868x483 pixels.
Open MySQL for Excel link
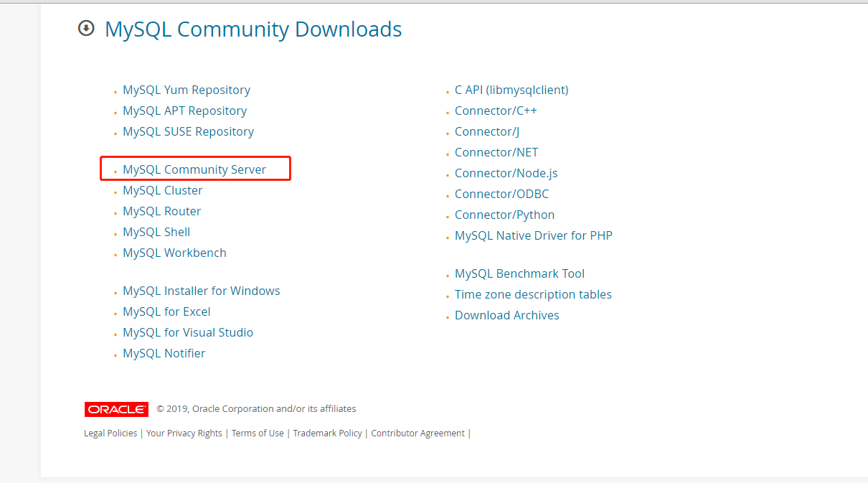166,312
